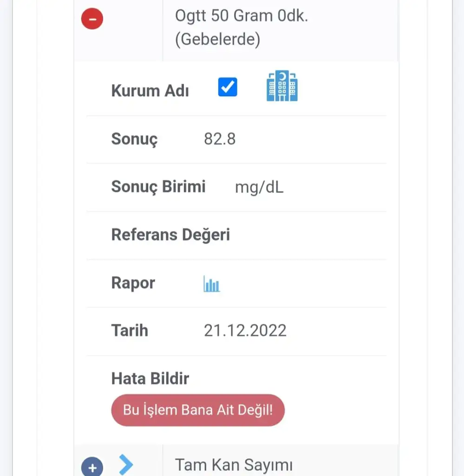Click the result value 82.8

(220, 139)
